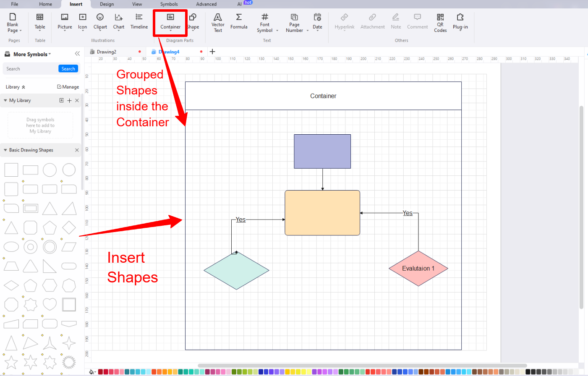This screenshot has height=376, width=588.
Task: Open the Picture dropdown arrow
Action: click(x=65, y=31)
